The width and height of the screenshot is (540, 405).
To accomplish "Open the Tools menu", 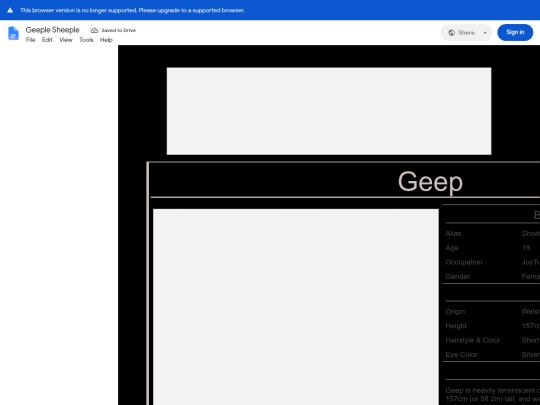I will 86,40.
